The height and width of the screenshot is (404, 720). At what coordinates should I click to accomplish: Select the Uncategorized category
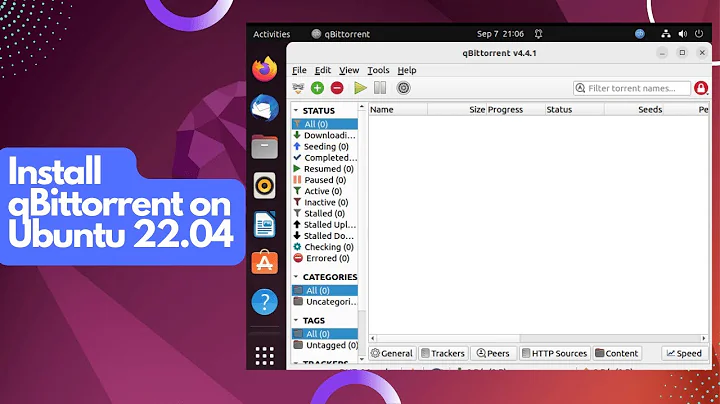(325, 302)
